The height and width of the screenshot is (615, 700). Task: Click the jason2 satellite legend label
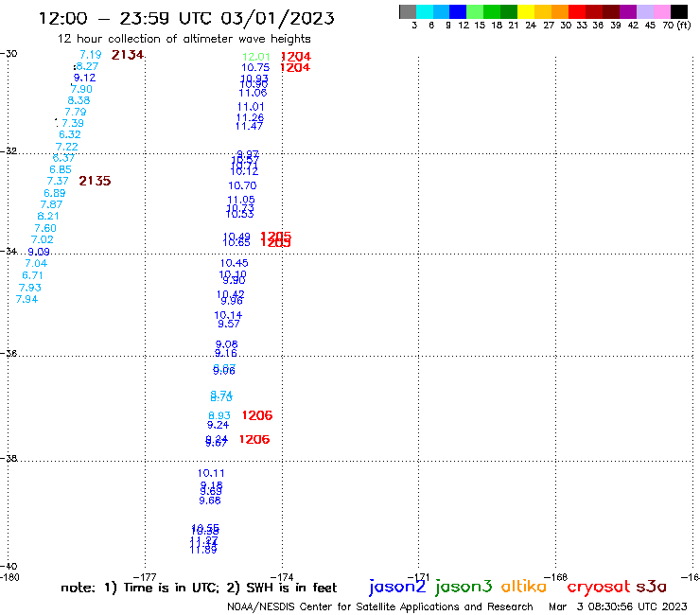coord(397,587)
